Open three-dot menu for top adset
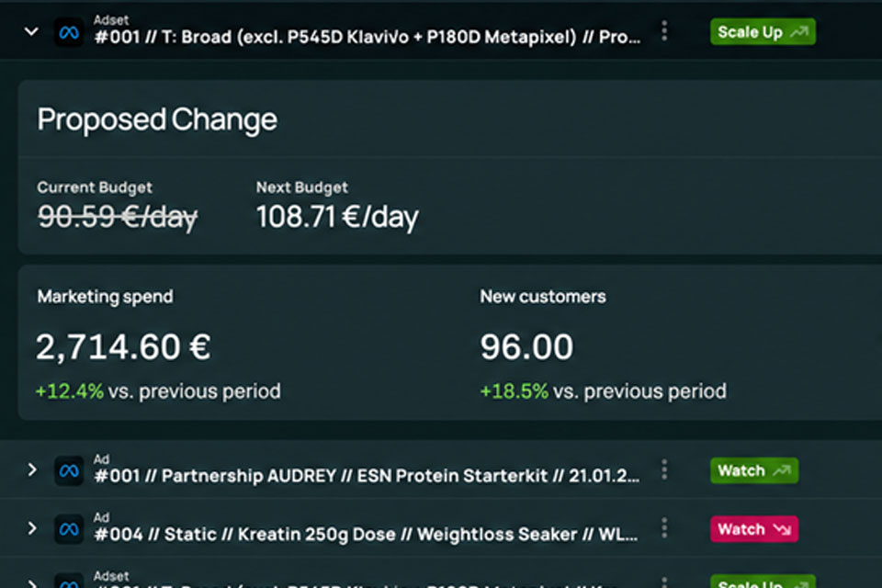 point(664,31)
